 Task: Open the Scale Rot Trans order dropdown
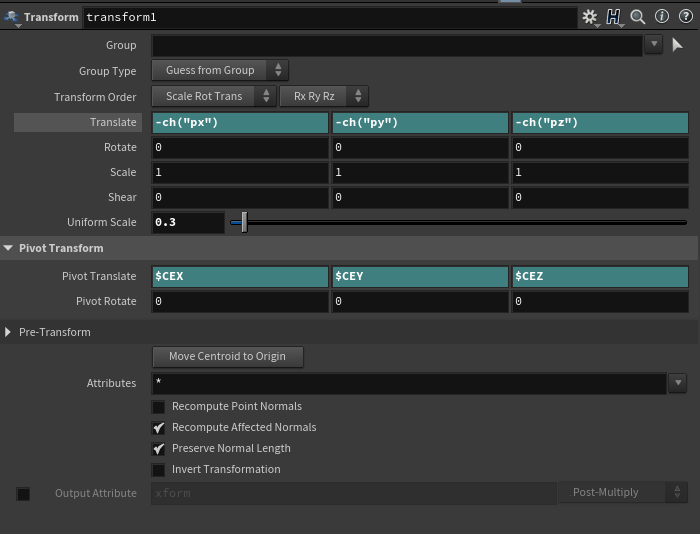click(214, 96)
